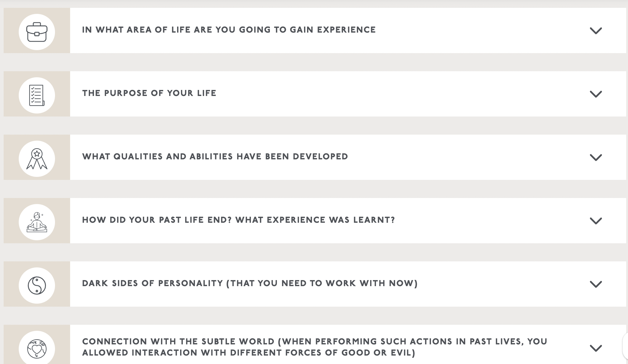
Task: Click the floating widget at right edge
Action: click(625, 347)
